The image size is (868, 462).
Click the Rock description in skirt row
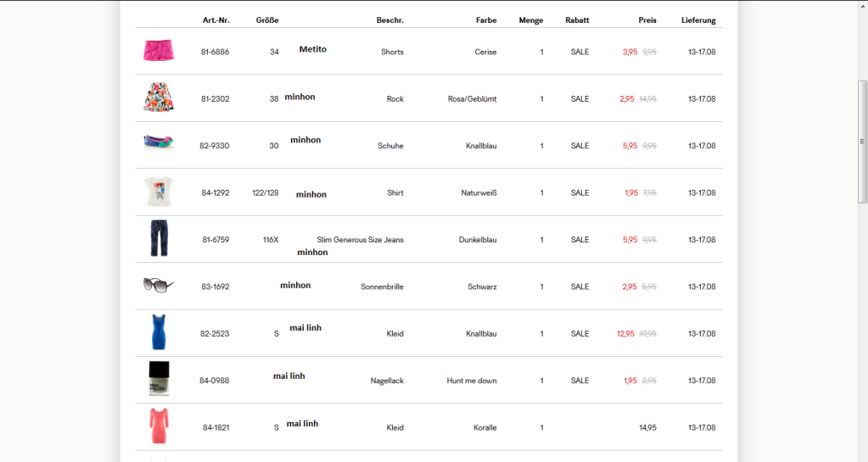[395, 99]
